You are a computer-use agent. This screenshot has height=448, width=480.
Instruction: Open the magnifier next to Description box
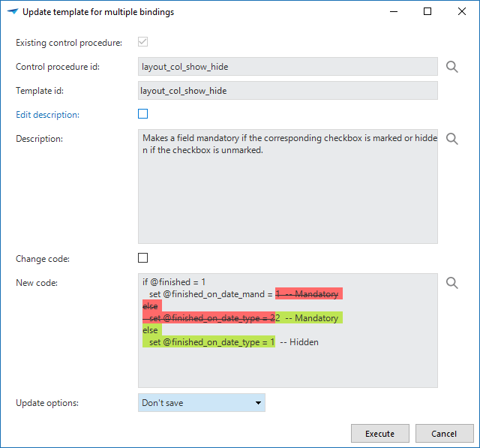pyautogui.click(x=452, y=139)
